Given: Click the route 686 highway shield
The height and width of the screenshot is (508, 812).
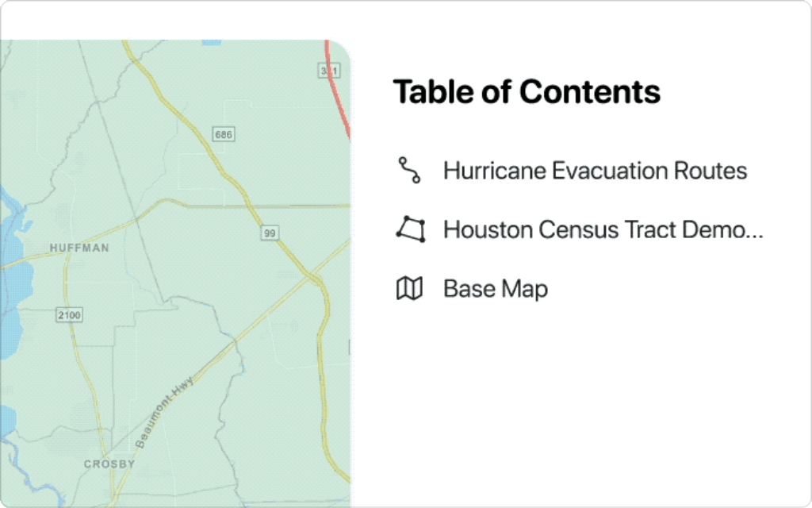Looking at the screenshot, I should [223, 134].
